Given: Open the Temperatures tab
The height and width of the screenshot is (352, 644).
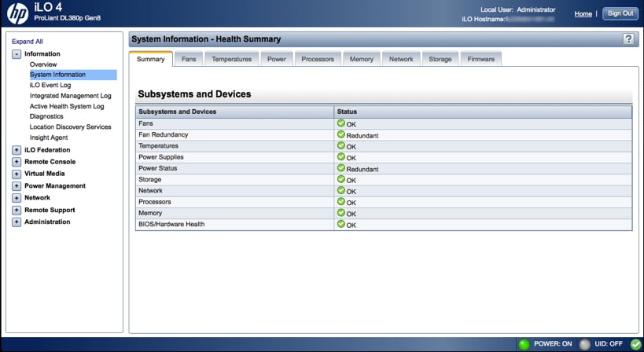Looking at the screenshot, I should pyautogui.click(x=232, y=59).
